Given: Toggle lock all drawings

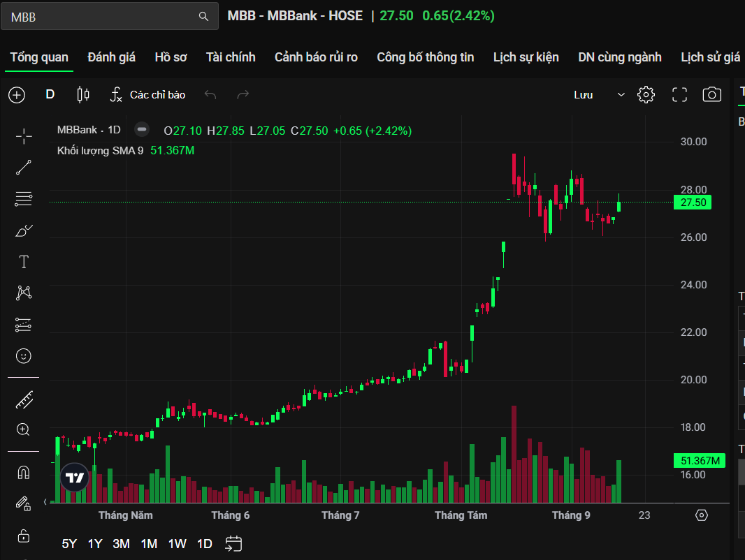Looking at the screenshot, I should (x=24, y=536).
